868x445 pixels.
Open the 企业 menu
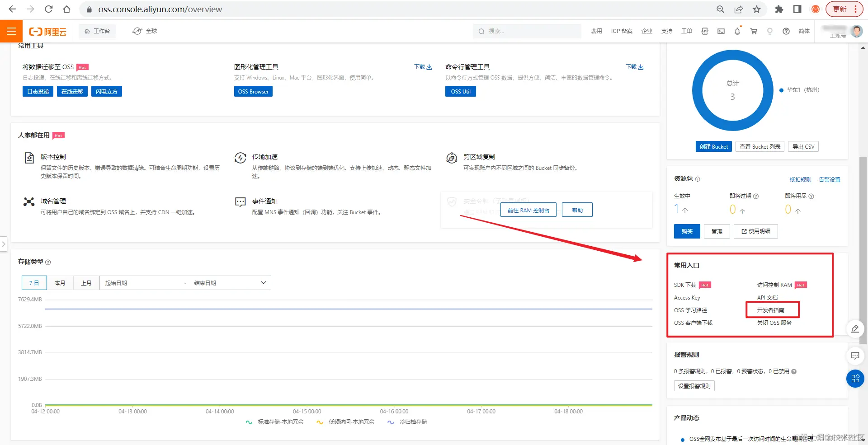click(x=647, y=31)
